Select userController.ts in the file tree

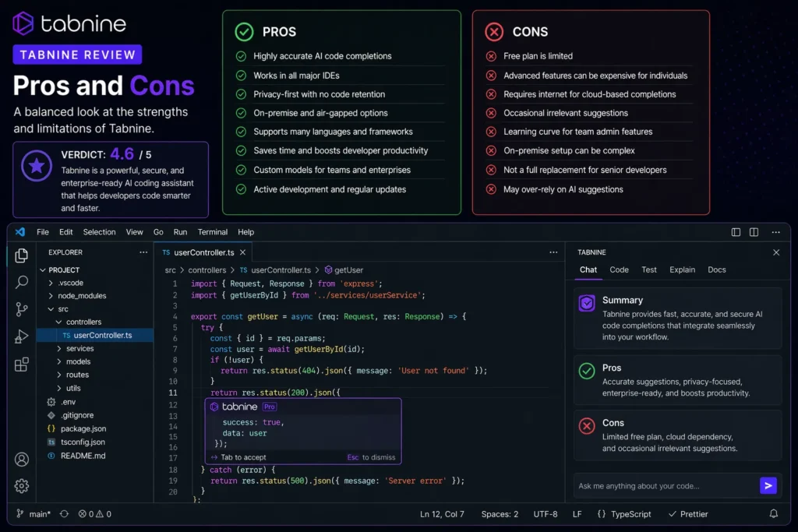coord(94,335)
